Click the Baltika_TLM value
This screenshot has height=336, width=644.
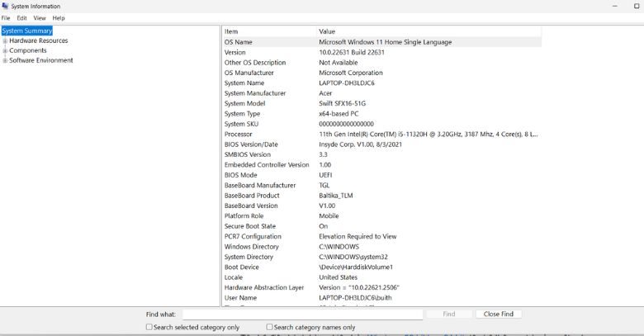tap(335, 196)
